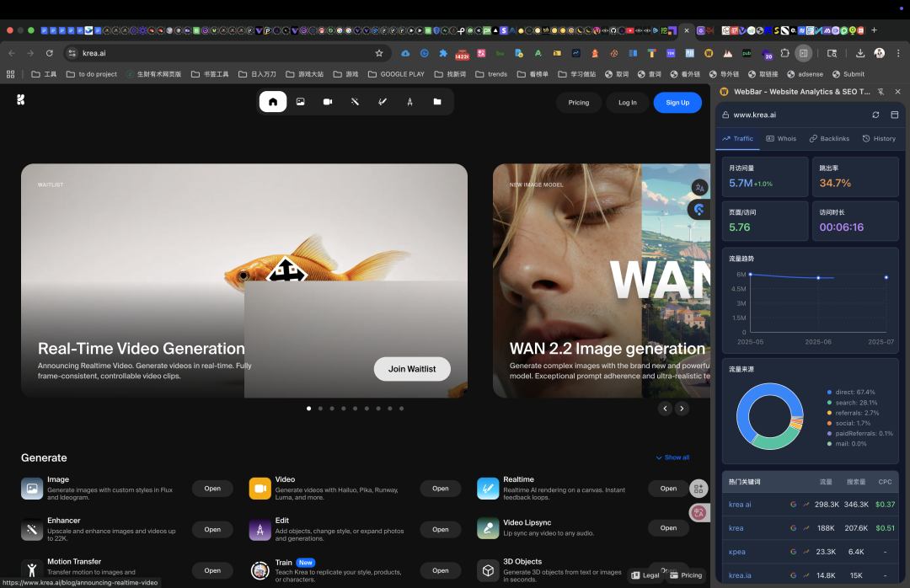The height and width of the screenshot is (588, 910).
Task: Open the Pricing link at bottom
Action: click(686, 575)
